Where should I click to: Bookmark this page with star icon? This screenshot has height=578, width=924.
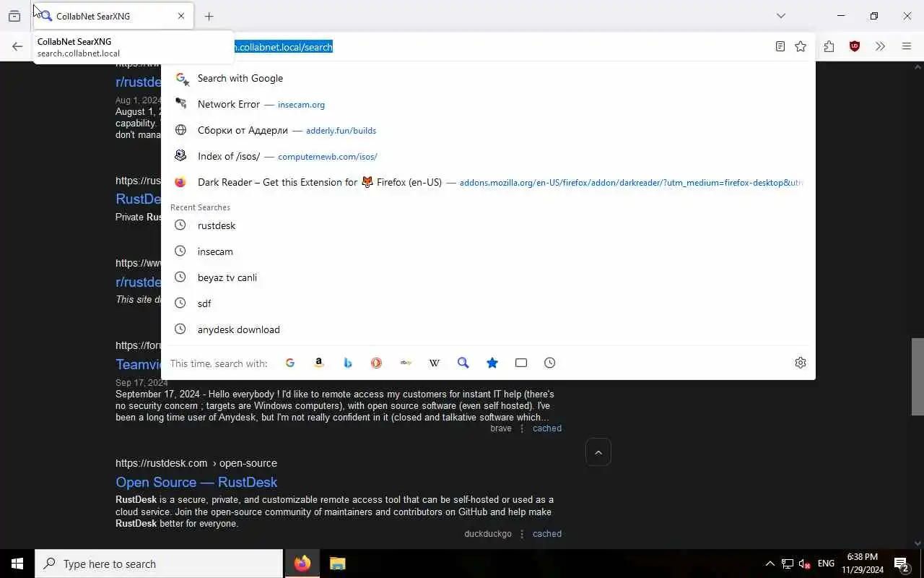[801, 46]
